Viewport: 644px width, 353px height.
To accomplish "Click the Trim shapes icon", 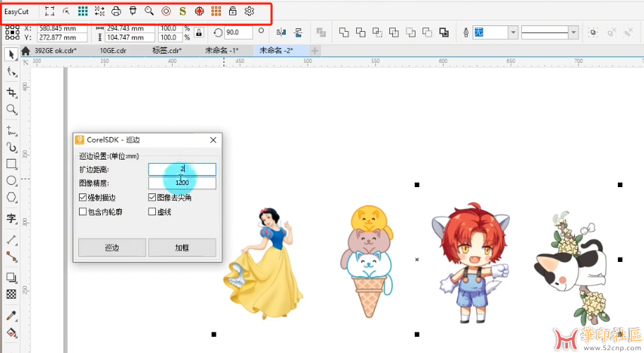I will [x=360, y=32].
